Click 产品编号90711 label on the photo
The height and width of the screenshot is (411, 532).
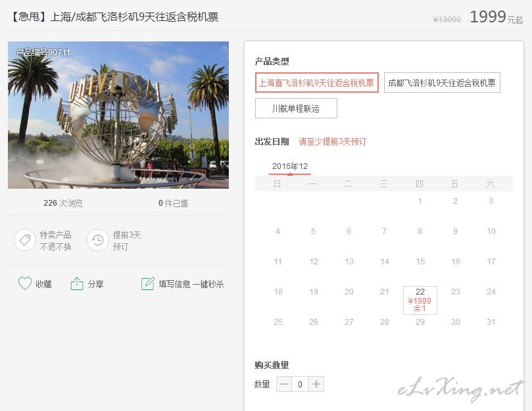click(43, 52)
